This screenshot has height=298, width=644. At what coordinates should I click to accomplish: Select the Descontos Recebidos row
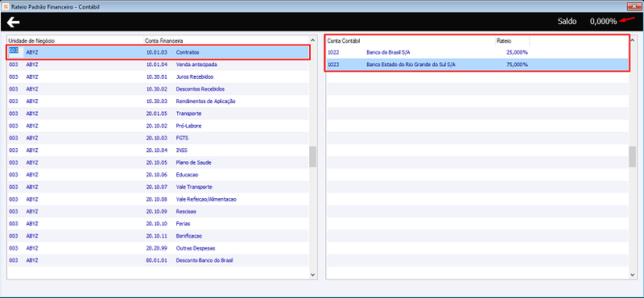158,89
